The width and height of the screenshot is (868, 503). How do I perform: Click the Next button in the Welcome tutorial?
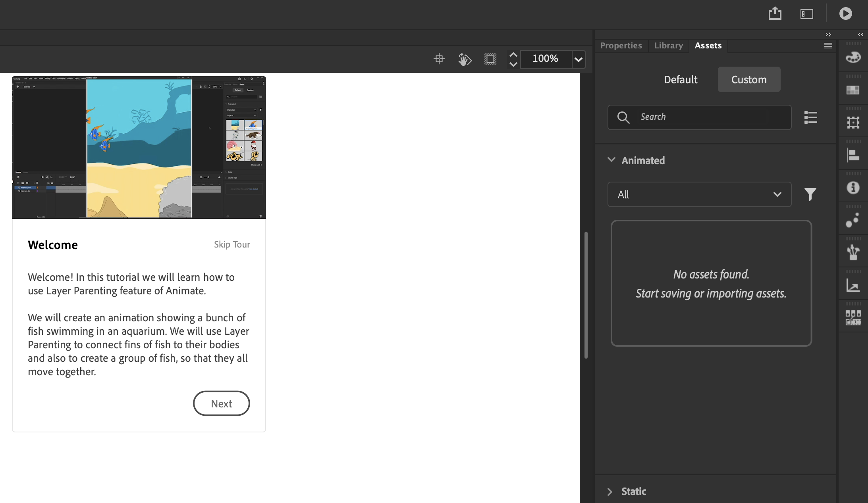pos(221,403)
